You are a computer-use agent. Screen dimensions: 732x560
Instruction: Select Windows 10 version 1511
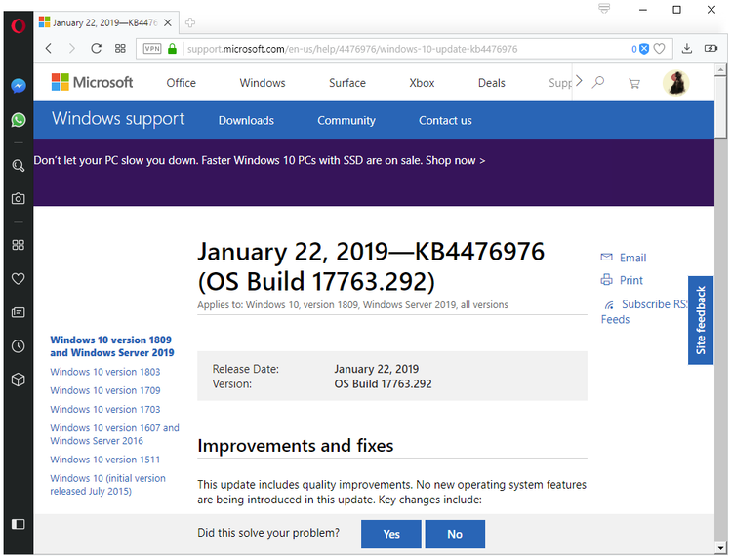tap(105, 460)
